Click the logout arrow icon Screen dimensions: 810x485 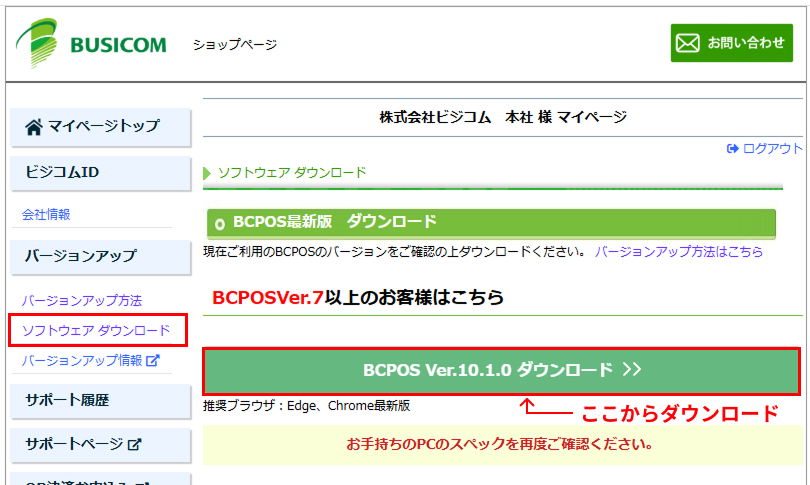[x=732, y=148]
